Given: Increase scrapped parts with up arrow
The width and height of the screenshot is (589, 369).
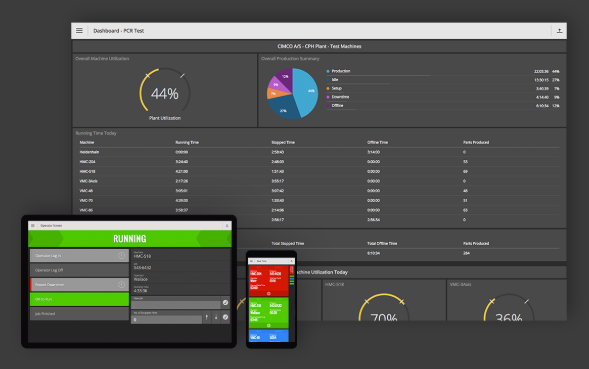Looking at the screenshot, I should point(207,317).
